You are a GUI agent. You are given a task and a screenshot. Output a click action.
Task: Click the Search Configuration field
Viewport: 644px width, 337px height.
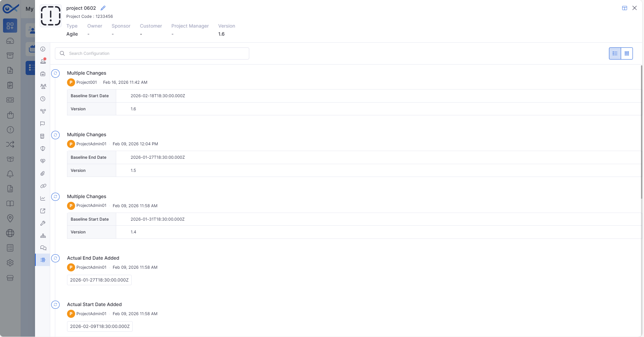[152, 53]
